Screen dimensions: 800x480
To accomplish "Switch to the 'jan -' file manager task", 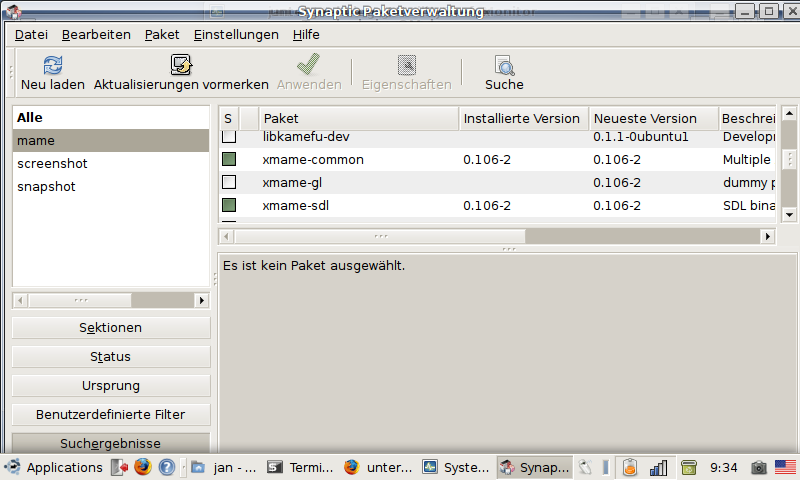I will click(x=224, y=467).
